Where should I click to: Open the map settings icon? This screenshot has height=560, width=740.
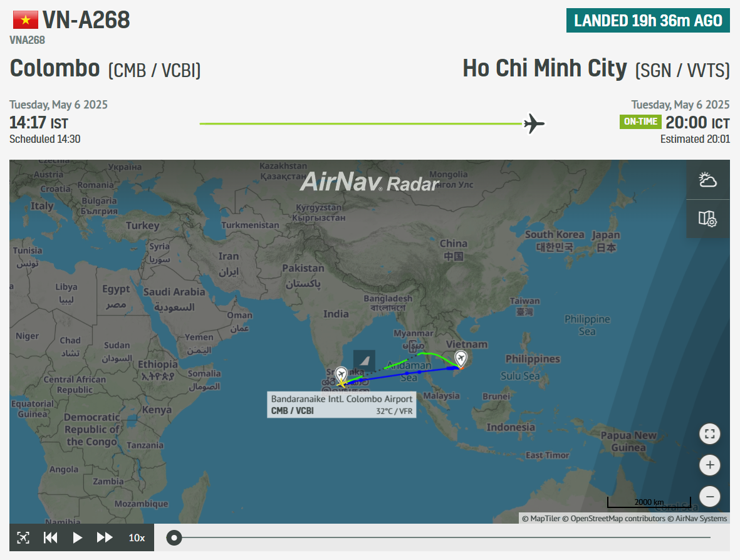click(707, 219)
